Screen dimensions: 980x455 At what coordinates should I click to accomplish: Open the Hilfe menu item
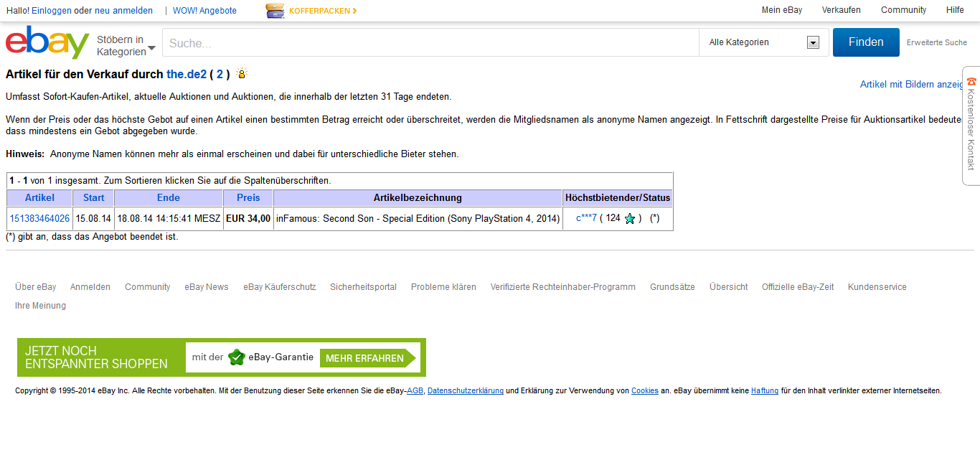955,10
